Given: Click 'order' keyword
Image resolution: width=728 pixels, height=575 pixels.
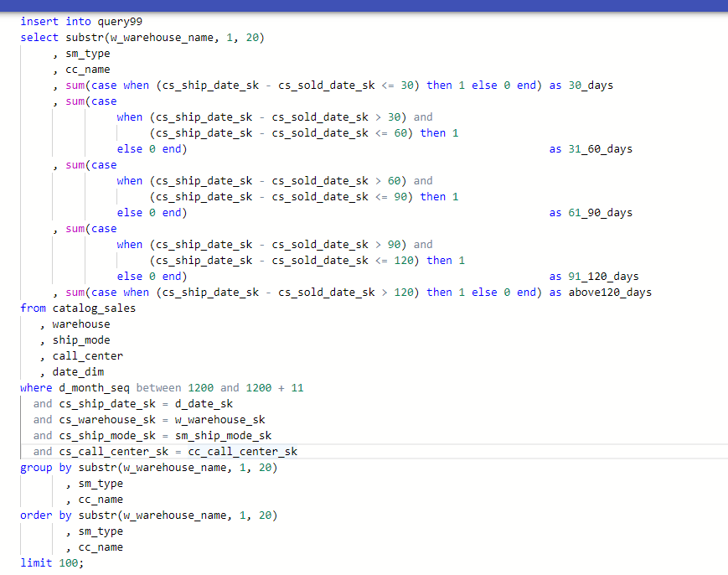Looking at the screenshot, I should pos(36,515).
